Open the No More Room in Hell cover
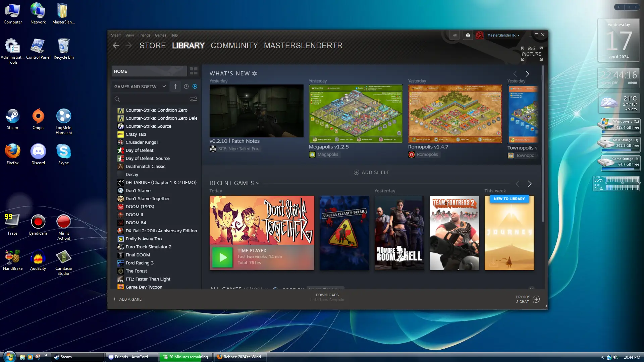This screenshot has width=644, height=362. (x=399, y=233)
